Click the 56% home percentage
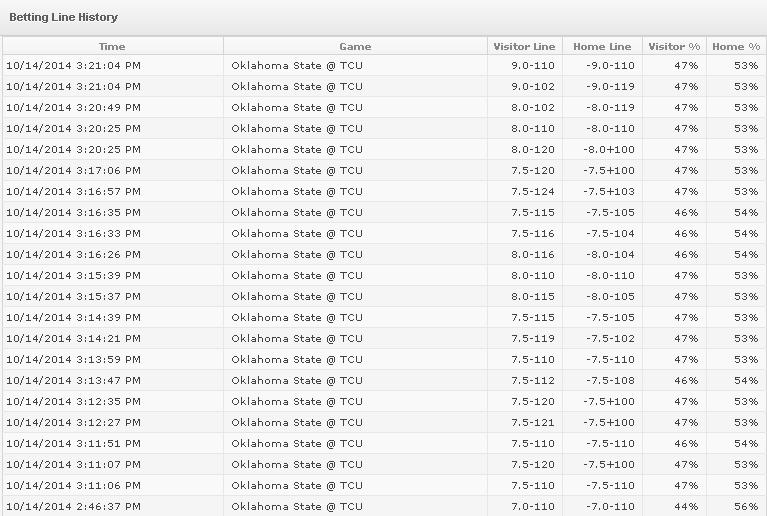This screenshot has height=516, width=767. tap(746, 507)
